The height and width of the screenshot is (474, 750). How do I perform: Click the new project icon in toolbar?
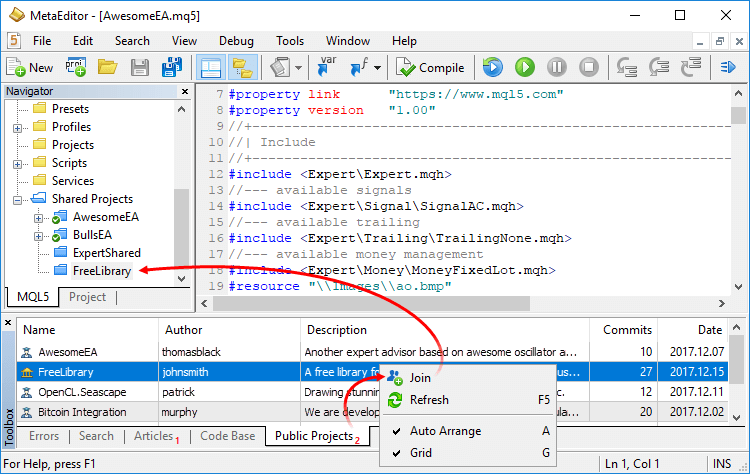tap(76, 67)
